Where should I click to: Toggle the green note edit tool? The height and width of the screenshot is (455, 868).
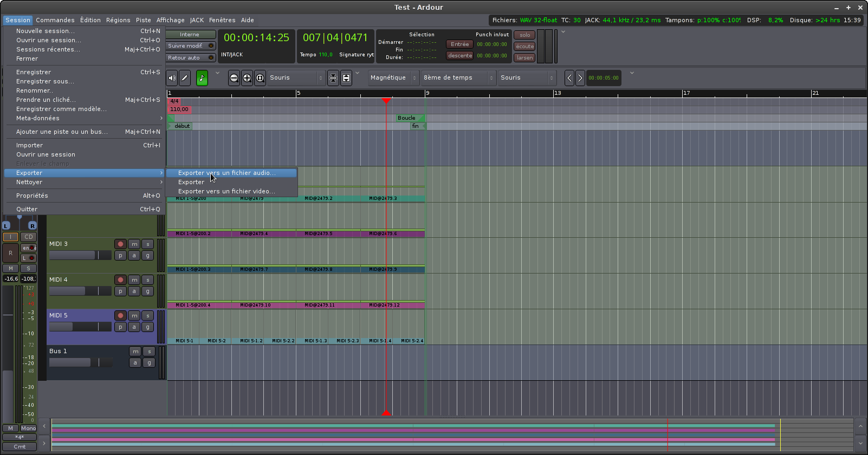click(x=202, y=78)
